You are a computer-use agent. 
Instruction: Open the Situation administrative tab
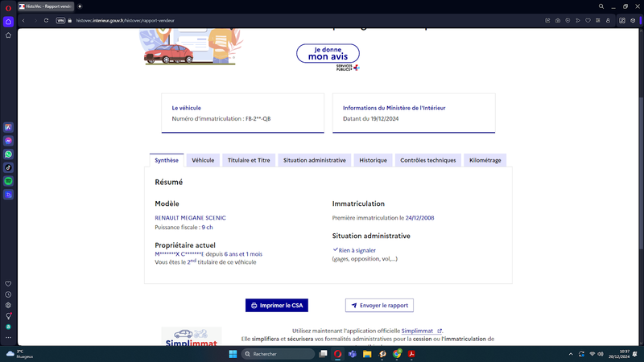315,160
